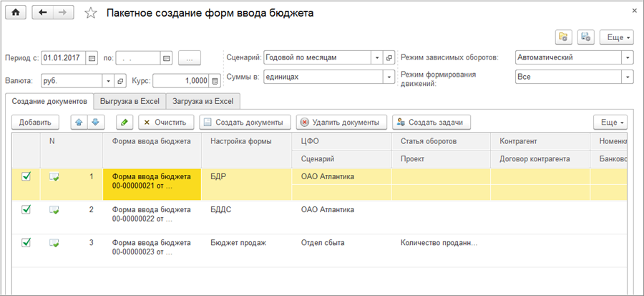Open Режим зависимых оборотов dropdown
This screenshot has height=296, width=644.
(628, 57)
